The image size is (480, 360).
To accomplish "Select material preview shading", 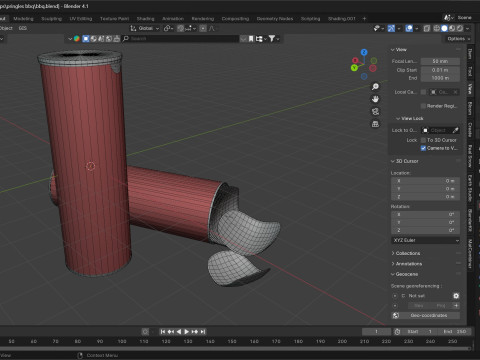I will coord(452,28).
